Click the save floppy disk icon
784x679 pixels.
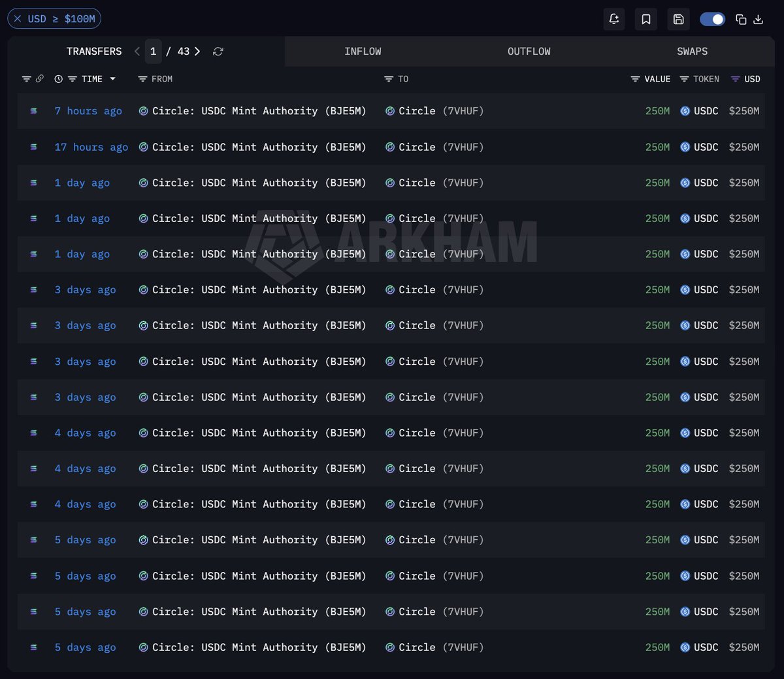[x=678, y=19]
